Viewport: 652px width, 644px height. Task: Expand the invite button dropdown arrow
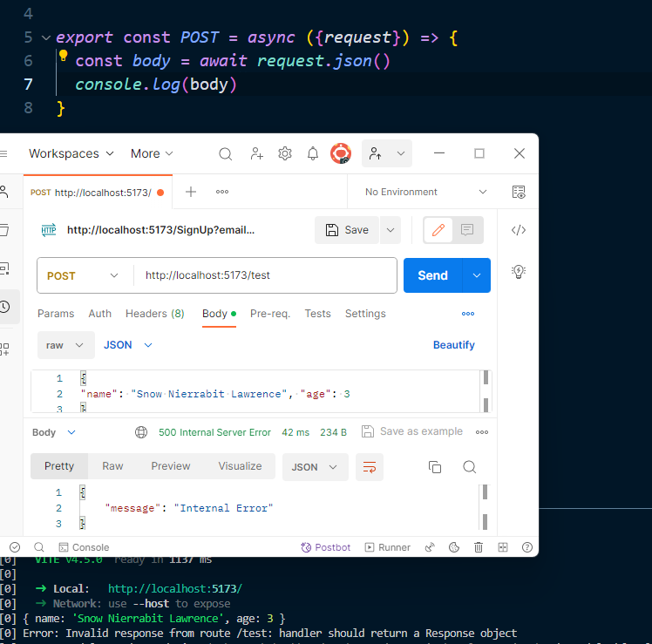[401, 153]
